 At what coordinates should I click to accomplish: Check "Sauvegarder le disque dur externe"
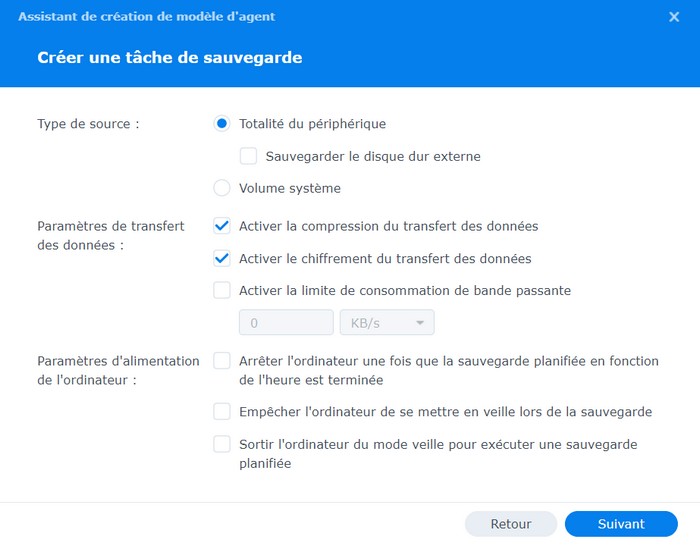coord(249,156)
